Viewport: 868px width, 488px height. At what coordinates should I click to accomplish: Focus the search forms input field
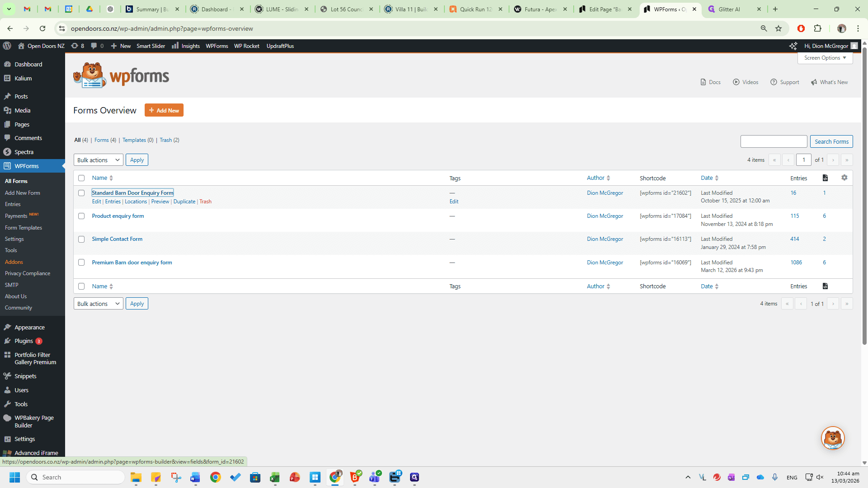click(x=774, y=141)
